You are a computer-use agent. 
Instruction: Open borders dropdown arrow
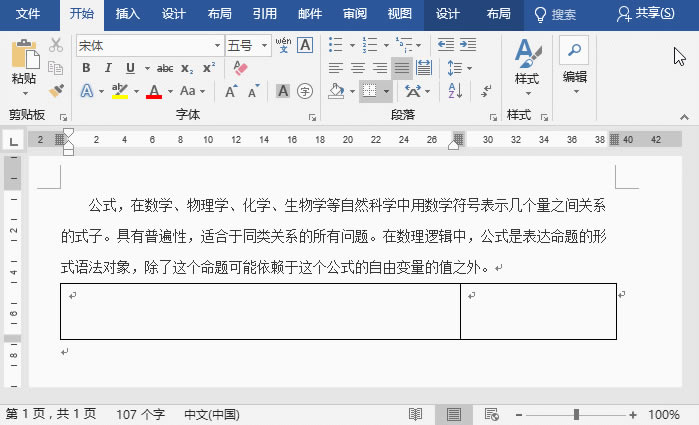[386, 91]
